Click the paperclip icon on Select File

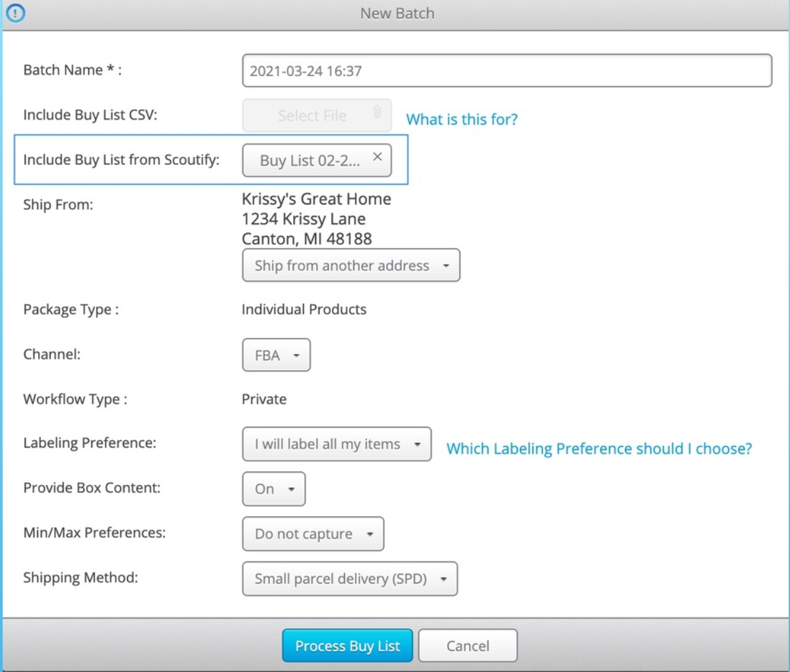pyautogui.click(x=377, y=112)
